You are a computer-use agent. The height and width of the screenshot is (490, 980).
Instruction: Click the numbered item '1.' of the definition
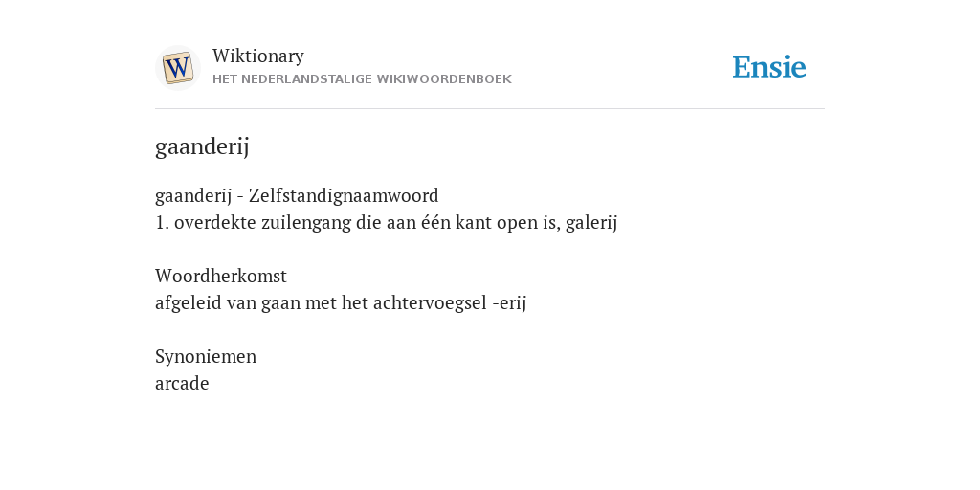click(162, 222)
